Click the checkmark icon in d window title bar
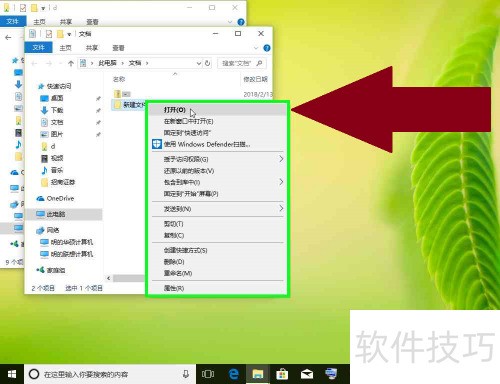Viewport: 500px width, 384px height. pos(23,8)
